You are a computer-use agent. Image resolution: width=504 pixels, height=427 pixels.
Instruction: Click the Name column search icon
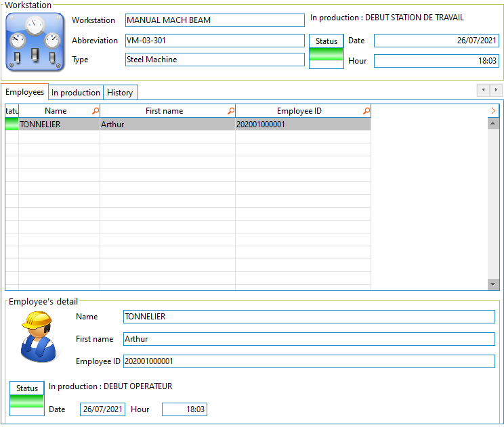point(95,111)
